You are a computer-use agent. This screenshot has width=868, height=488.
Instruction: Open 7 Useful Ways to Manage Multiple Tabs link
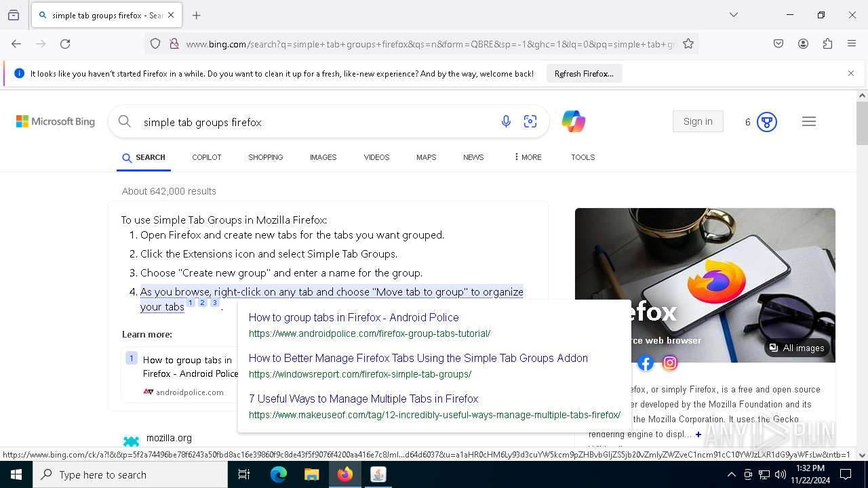[363, 399]
